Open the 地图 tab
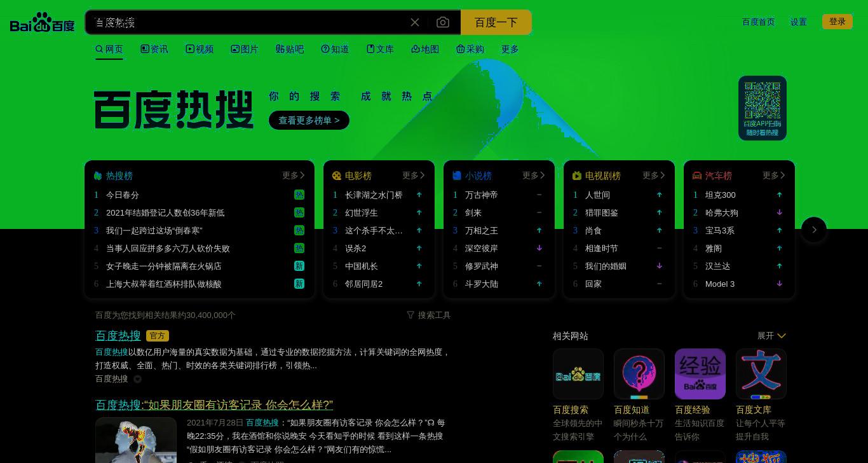The image size is (868, 463). (x=425, y=49)
